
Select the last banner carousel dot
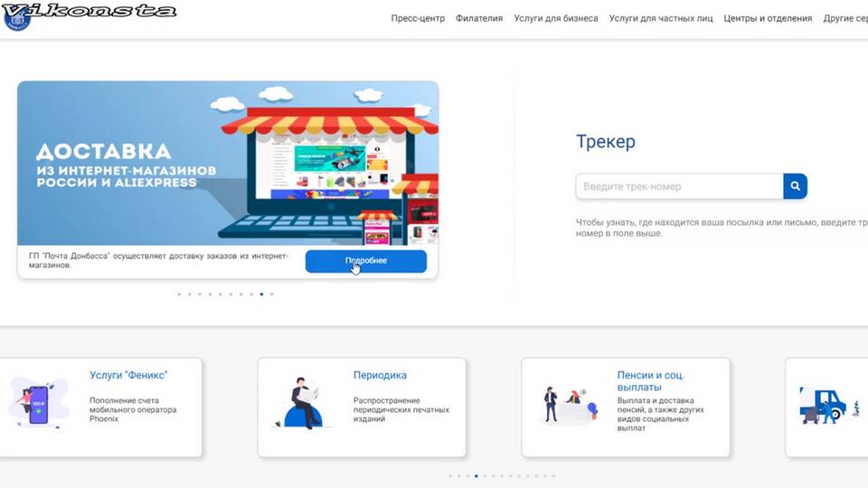(x=272, y=295)
